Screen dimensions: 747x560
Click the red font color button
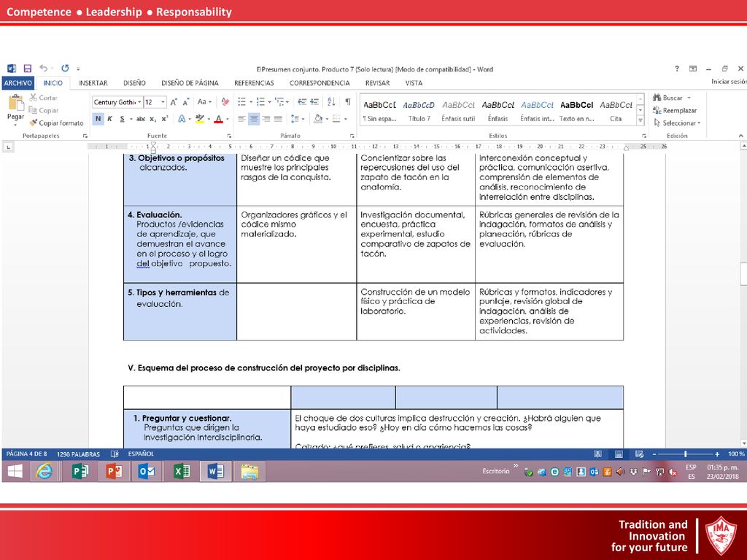[218, 119]
